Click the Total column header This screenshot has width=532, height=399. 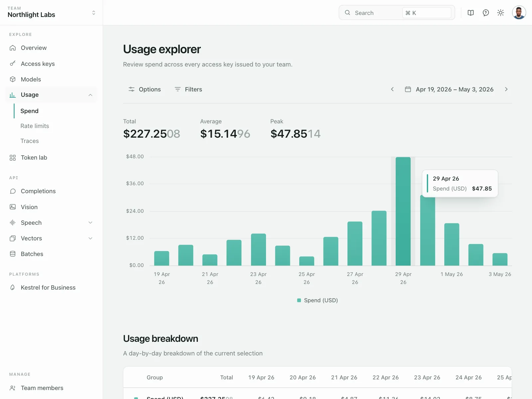pos(226,377)
